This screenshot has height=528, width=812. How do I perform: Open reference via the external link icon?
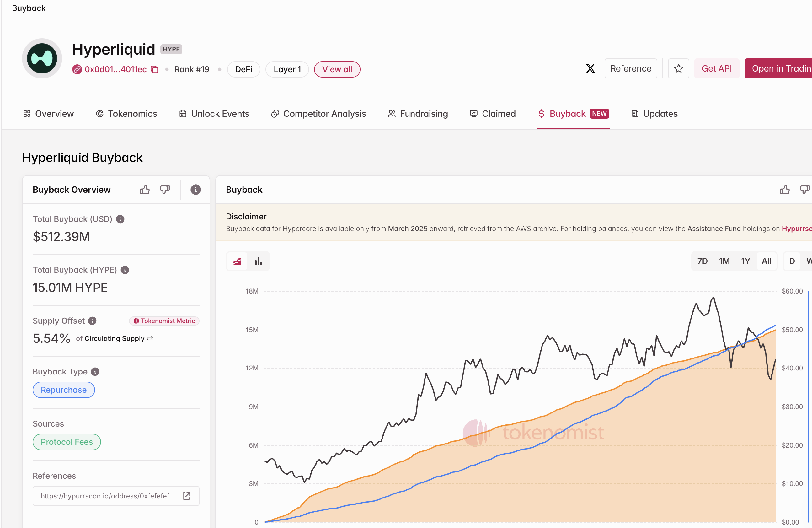click(x=186, y=496)
